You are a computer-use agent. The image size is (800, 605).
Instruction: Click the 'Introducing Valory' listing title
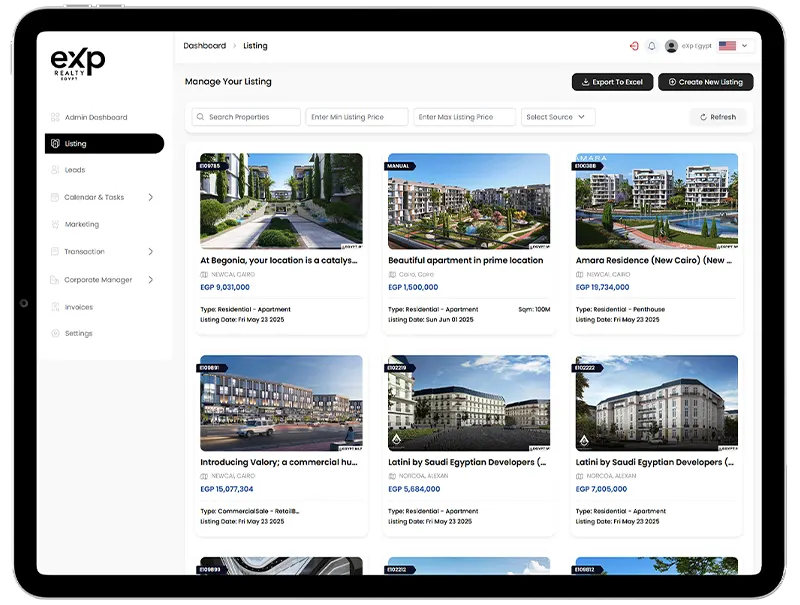pyautogui.click(x=279, y=462)
